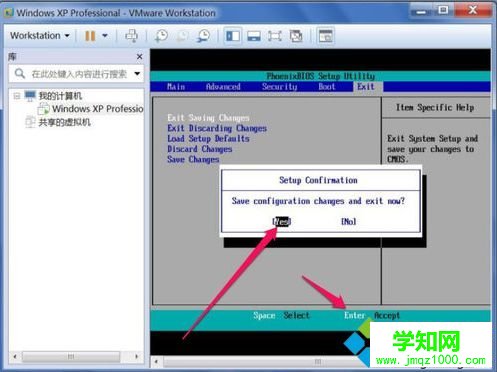The width and height of the screenshot is (497, 372).
Task: Click the library horizontal scrollbar thumb
Action: click(71, 357)
